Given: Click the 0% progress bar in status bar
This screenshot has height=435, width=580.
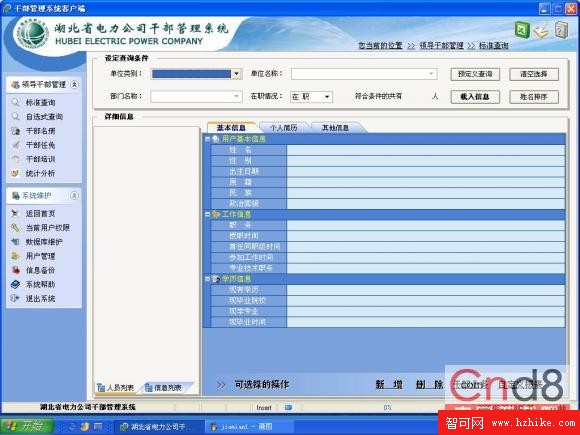Looking at the screenshot, I should [388, 407].
